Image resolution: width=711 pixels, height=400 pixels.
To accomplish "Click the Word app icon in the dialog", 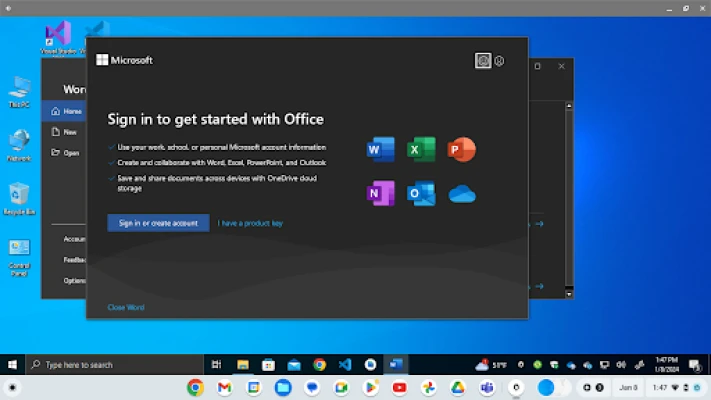I will click(x=380, y=150).
